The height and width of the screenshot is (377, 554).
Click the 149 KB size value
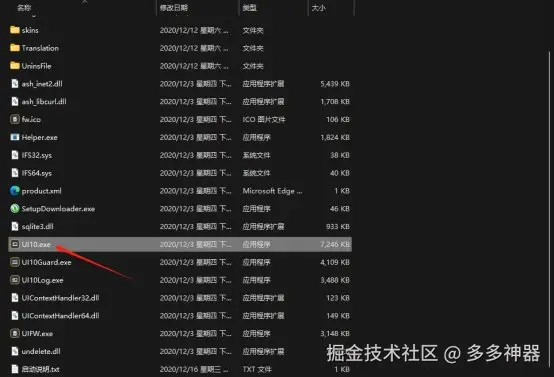tap(338, 316)
